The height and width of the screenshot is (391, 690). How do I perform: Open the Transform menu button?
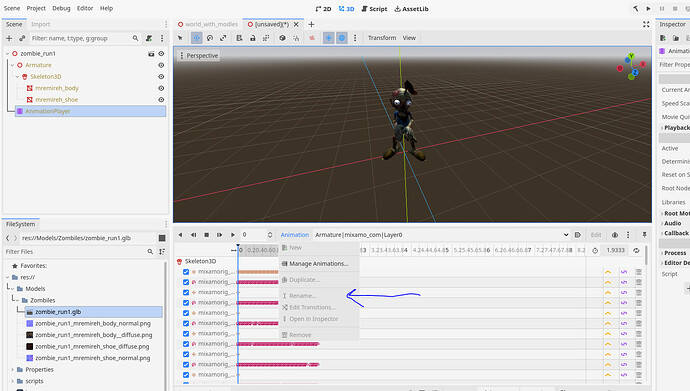tap(382, 38)
